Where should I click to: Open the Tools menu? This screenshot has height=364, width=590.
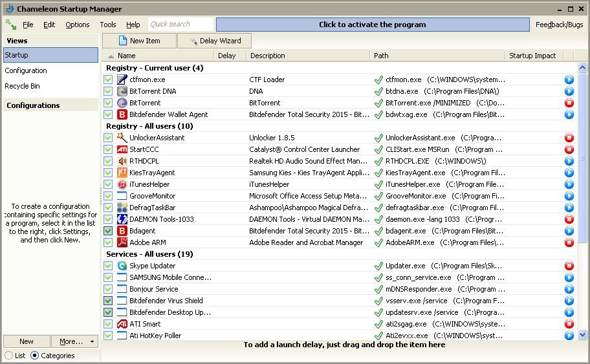click(x=108, y=25)
